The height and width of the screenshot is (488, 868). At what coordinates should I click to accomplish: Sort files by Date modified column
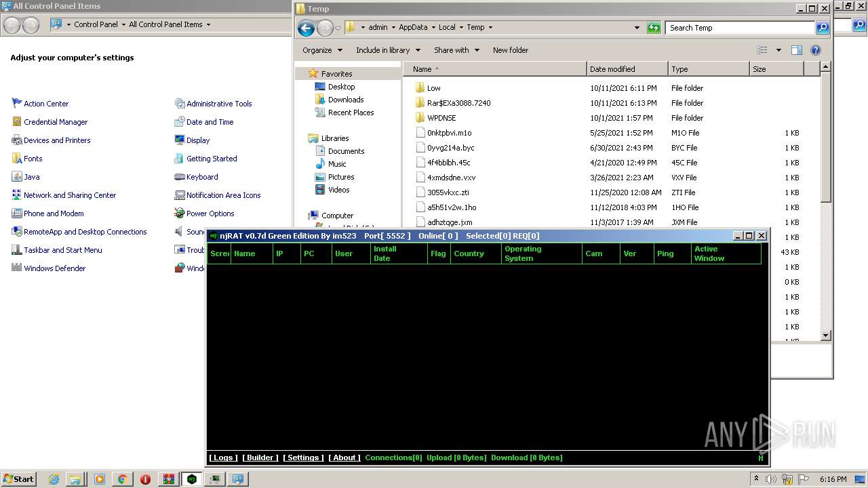(627, 69)
